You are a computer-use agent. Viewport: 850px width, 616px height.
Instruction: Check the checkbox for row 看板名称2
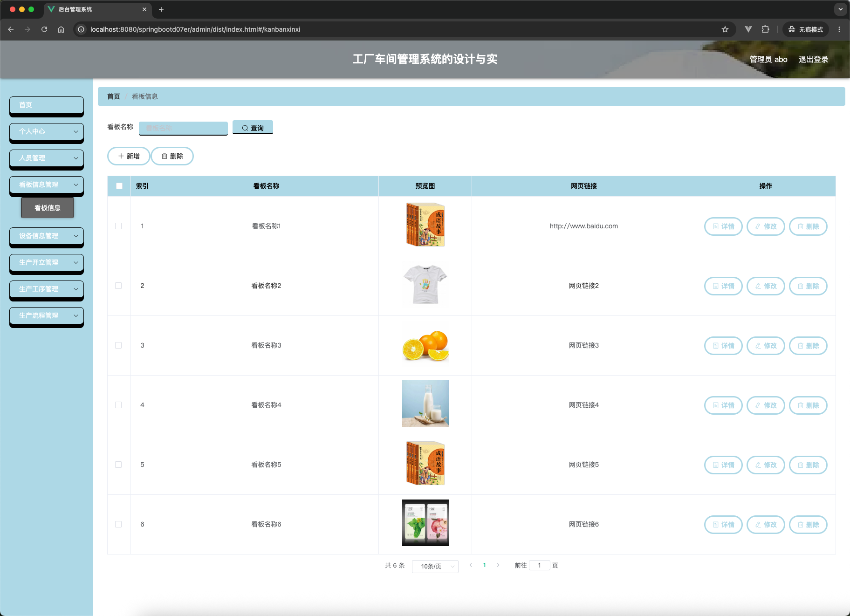click(118, 286)
